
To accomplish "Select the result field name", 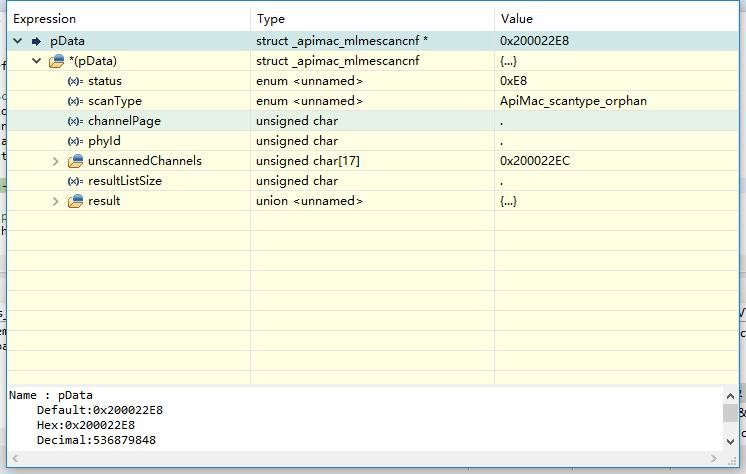I will (104, 201).
